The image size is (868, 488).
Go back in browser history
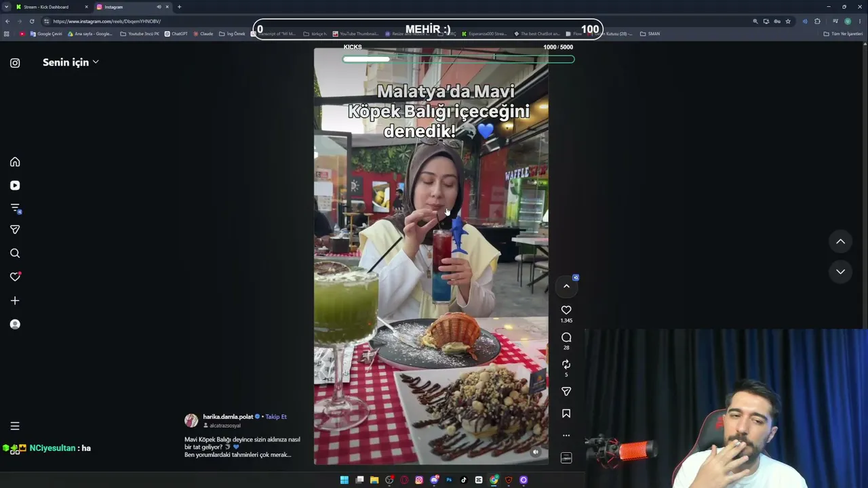pyautogui.click(x=7, y=21)
